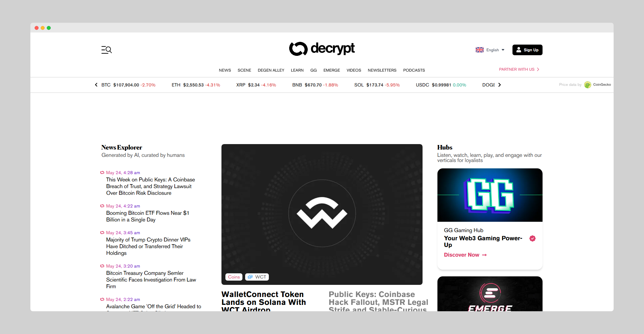This screenshot has width=644, height=334.
Task: Open the search panel using the search icon
Action: pos(106,50)
